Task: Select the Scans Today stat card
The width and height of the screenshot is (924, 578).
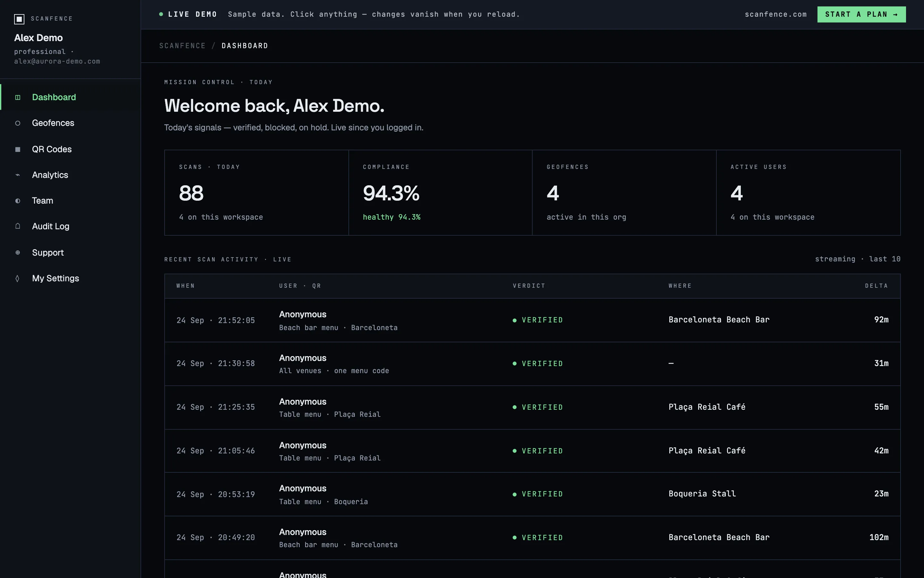Action: 257,193
